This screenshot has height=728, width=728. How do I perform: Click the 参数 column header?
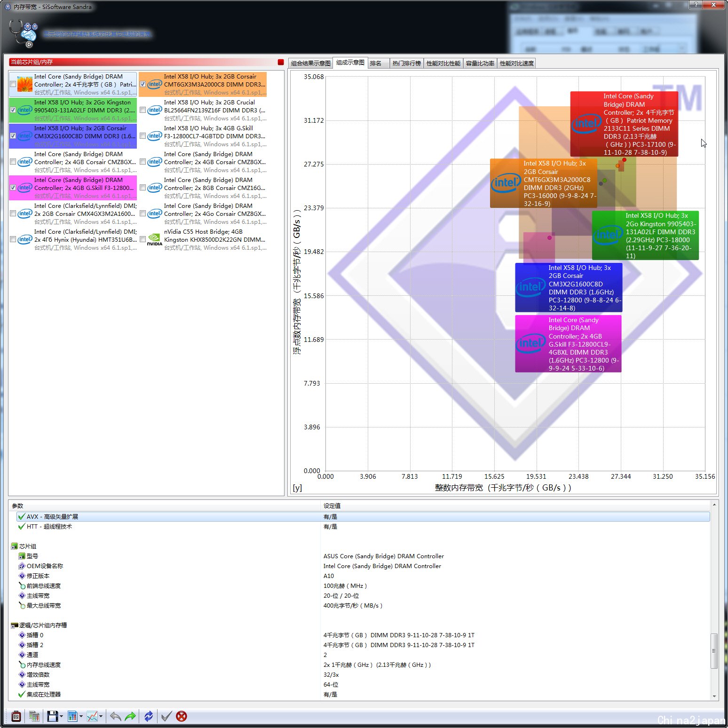(x=165, y=506)
